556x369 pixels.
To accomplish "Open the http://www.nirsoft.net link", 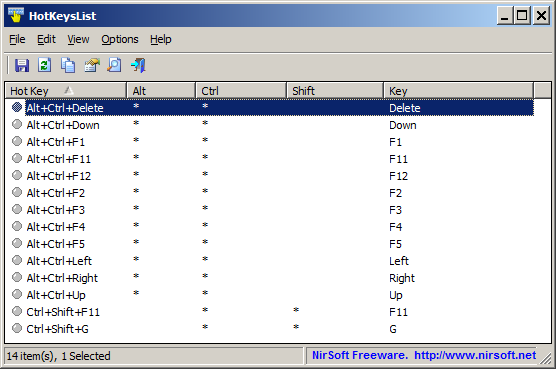I will coord(475,355).
